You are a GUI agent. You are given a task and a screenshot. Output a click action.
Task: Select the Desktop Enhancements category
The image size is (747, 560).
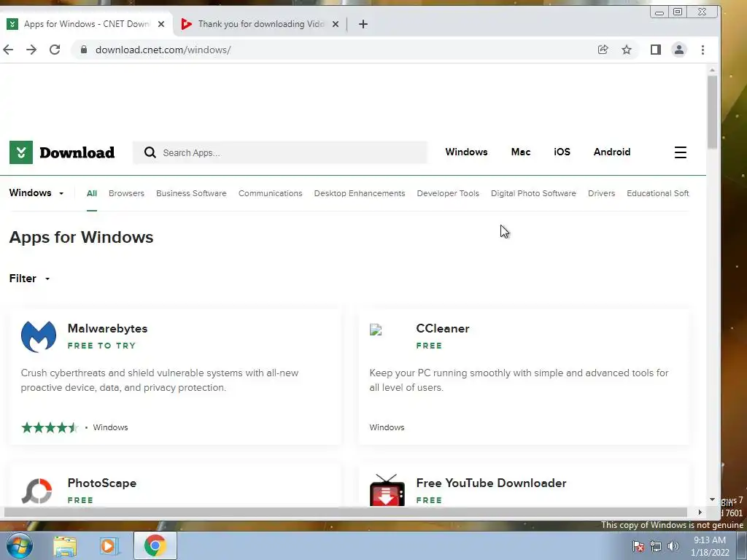click(359, 193)
